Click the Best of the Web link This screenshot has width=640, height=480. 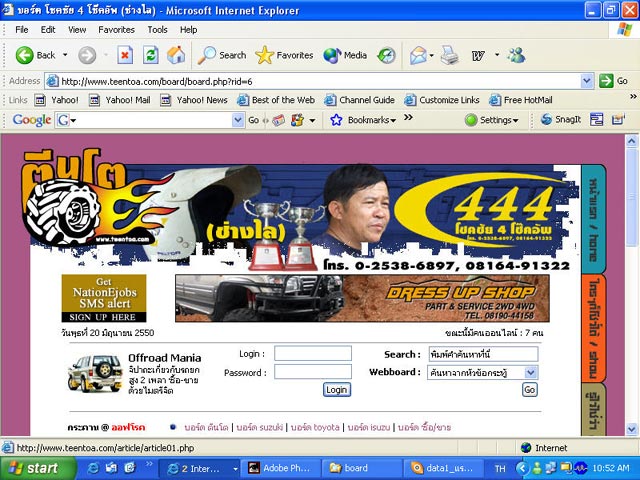click(x=276, y=100)
